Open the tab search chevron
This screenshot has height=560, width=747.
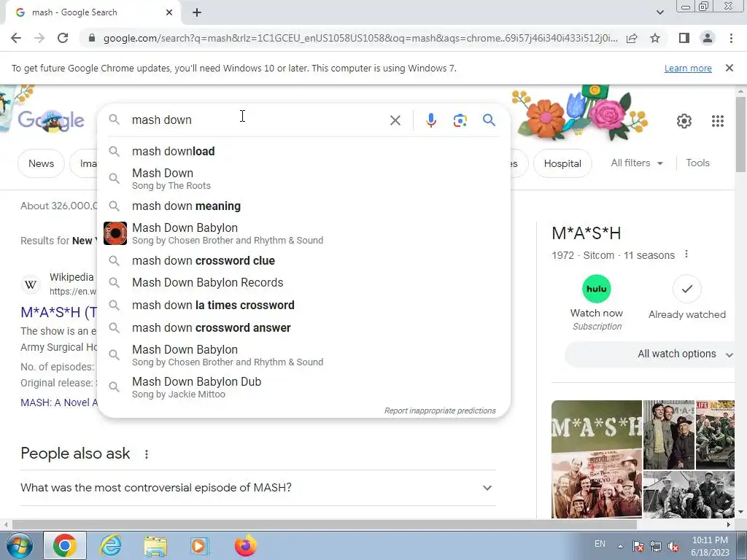click(x=659, y=12)
